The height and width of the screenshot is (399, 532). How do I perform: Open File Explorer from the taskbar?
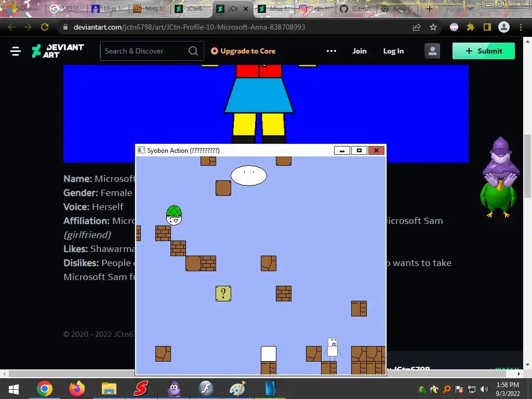click(x=109, y=389)
